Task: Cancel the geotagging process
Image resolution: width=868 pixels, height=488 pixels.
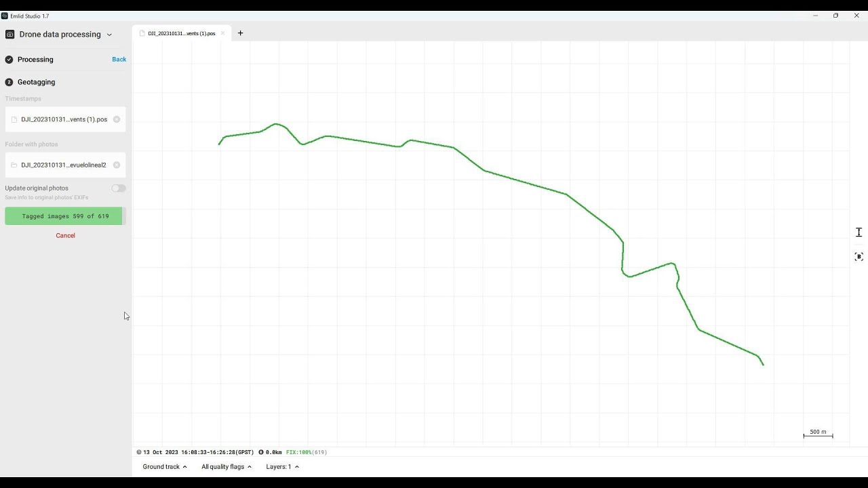Action: pyautogui.click(x=65, y=236)
